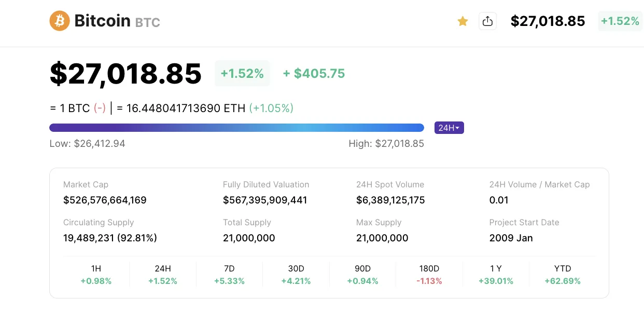Screen dimensions: 644x327
Task: Select the 1 Y performance column
Action: coord(496,275)
